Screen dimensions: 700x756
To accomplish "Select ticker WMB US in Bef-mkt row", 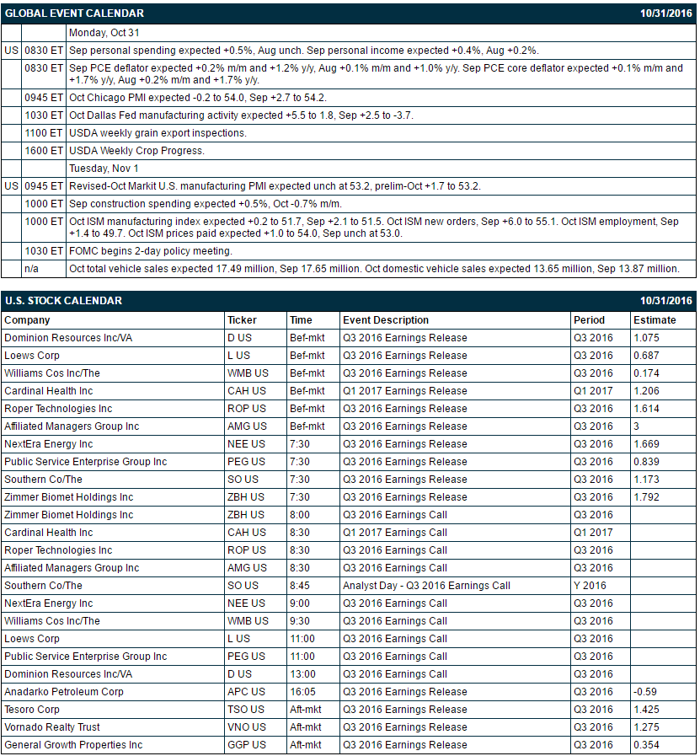I will (x=248, y=373).
